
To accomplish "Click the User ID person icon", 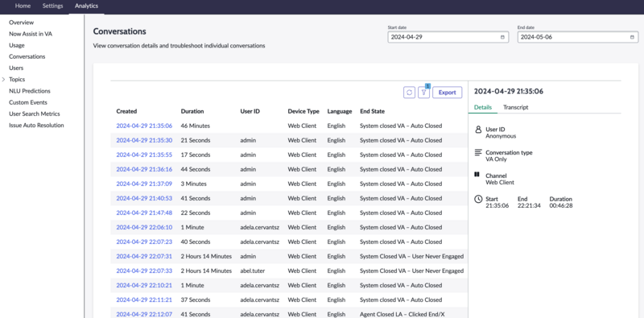I will click(478, 130).
